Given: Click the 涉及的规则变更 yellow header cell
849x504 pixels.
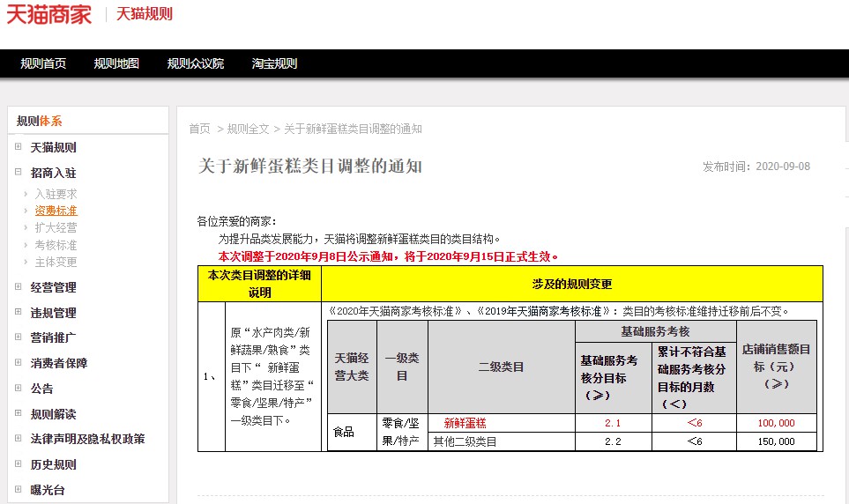Looking at the screenshot, I should click(x=572, y=285).
